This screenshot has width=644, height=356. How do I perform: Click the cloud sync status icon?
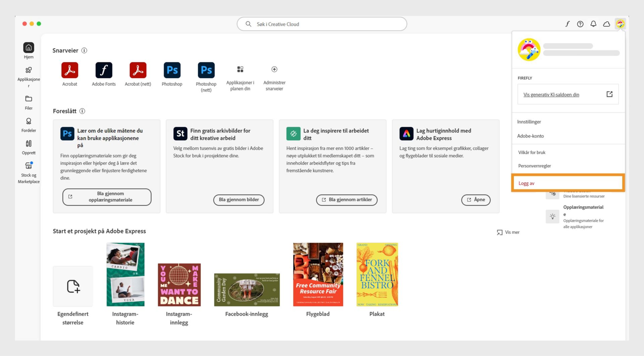tap(606, 24)
